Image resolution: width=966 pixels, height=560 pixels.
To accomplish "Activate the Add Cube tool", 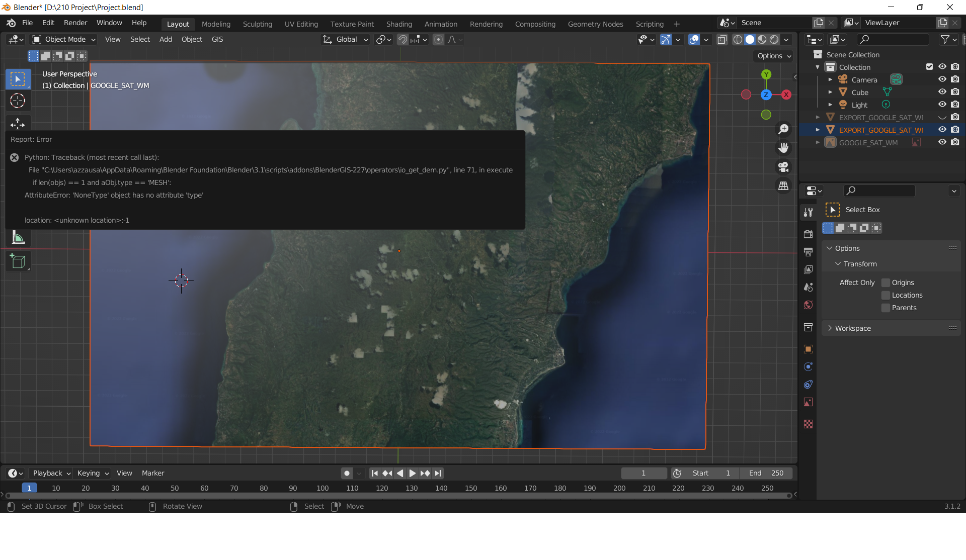I will click(18, 261).
